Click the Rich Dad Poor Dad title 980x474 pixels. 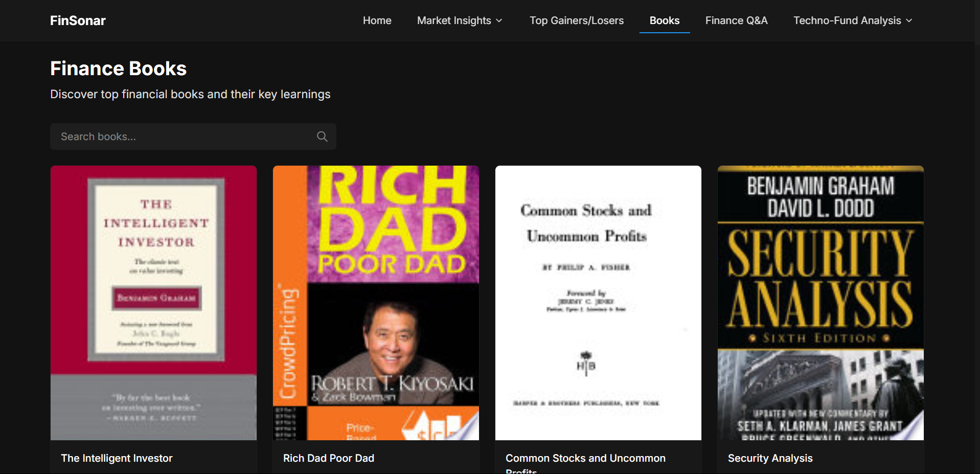point(329,458)
